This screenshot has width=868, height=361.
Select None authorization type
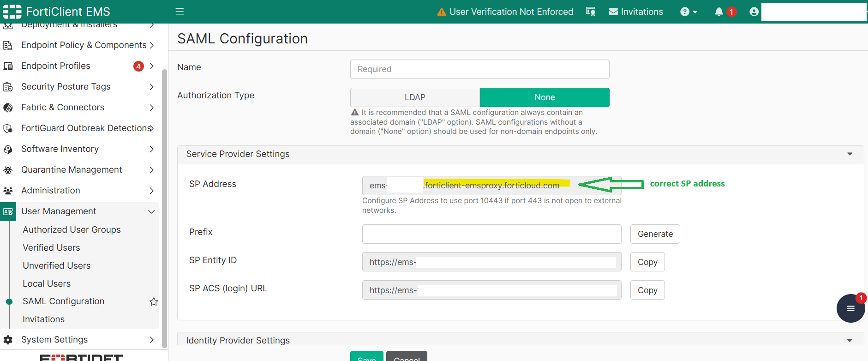tap(545, 97)
